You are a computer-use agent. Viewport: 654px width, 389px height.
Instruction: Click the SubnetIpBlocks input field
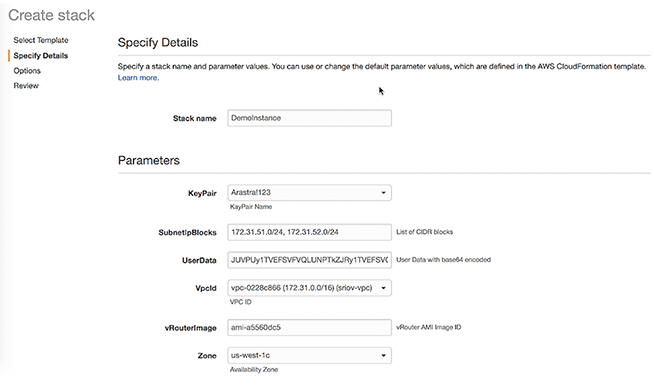click(309, 232)
